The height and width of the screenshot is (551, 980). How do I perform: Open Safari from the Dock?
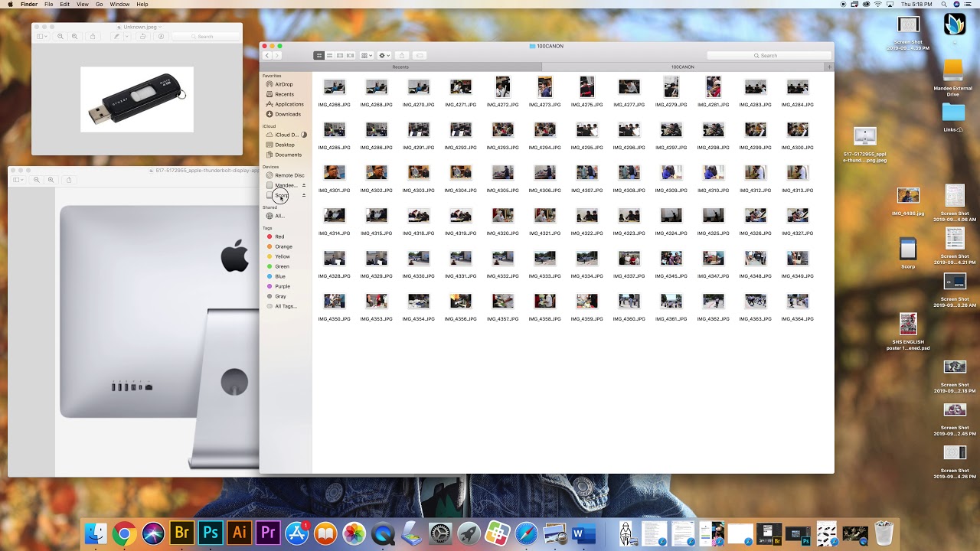526,533
